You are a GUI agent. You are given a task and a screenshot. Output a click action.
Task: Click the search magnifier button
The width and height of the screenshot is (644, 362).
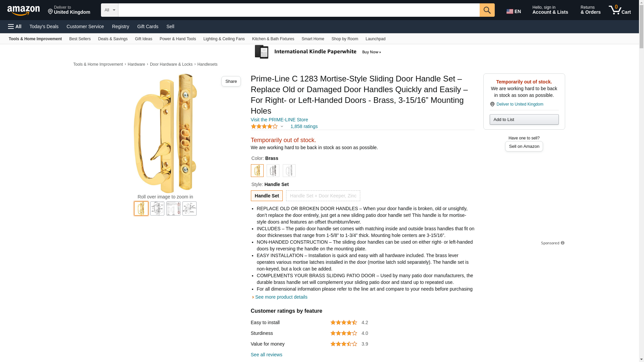coord(487,10)
